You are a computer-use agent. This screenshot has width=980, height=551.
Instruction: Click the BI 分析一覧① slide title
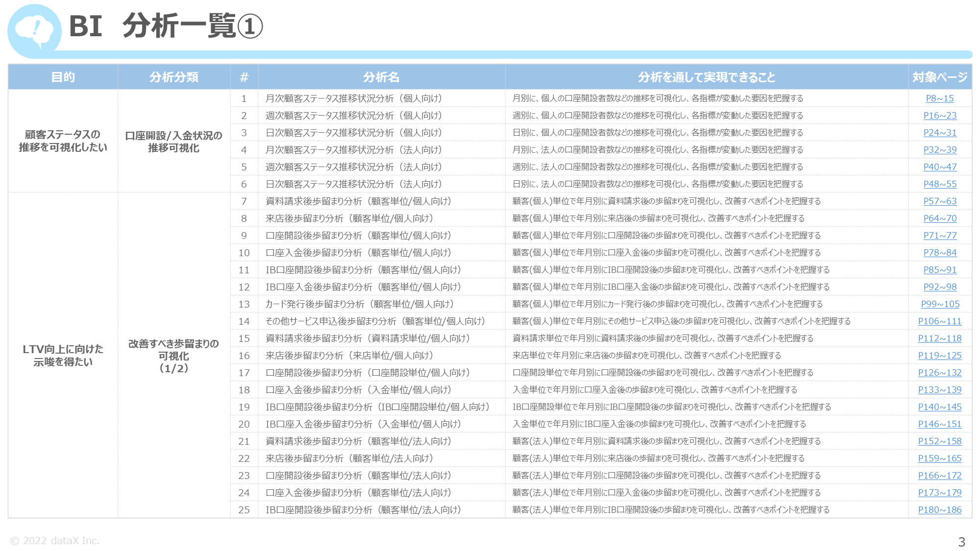point(166,26)
